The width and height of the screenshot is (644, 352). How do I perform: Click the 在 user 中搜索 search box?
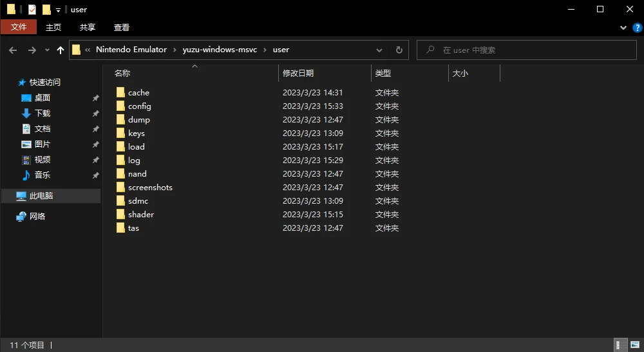(x=527, y=50)
